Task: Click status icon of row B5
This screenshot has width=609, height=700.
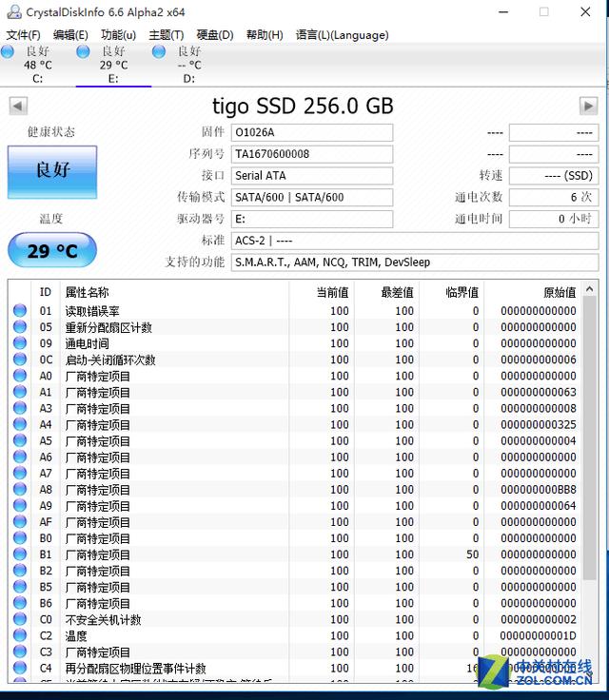Action: (x=20, y=586)
